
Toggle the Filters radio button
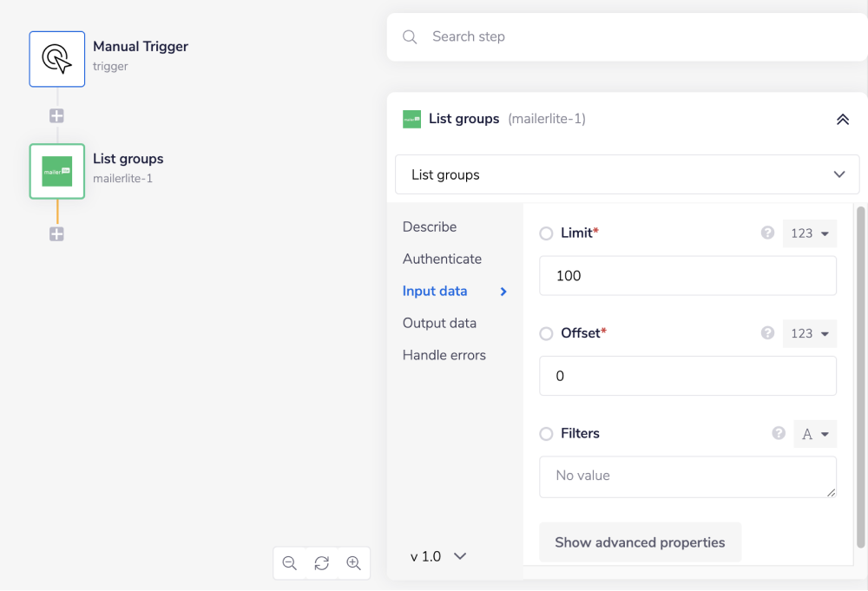[x=546, y=434]
